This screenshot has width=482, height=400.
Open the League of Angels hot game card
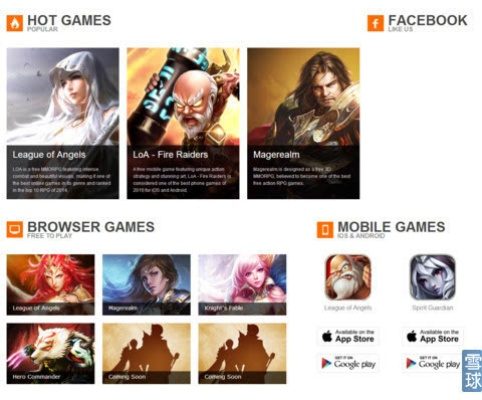[63, 123]
